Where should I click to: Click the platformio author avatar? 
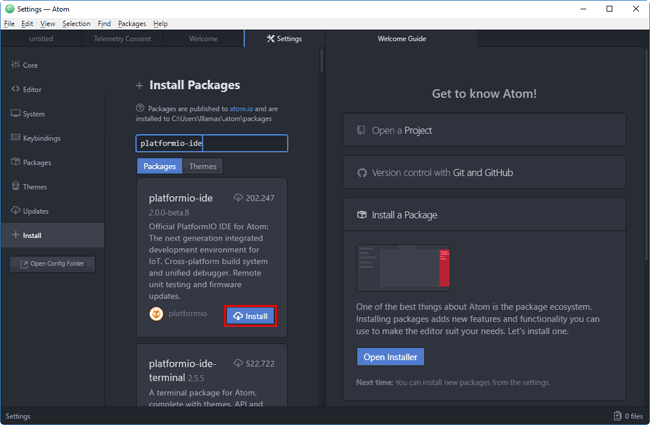coord(156,314)
